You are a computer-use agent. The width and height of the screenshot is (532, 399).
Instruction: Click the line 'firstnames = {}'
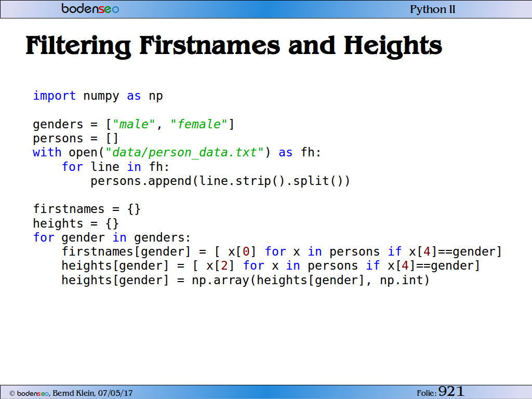(x=87, y=209)
